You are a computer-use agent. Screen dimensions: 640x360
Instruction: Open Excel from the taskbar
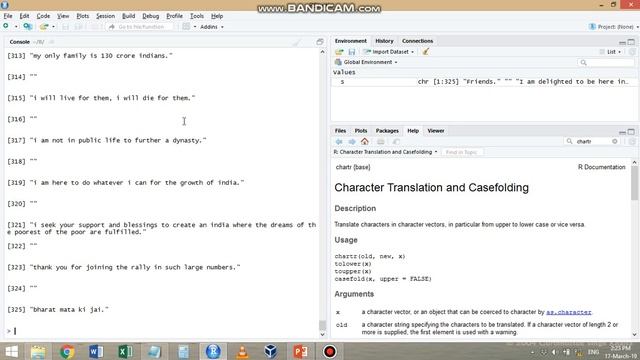(125, 351)
